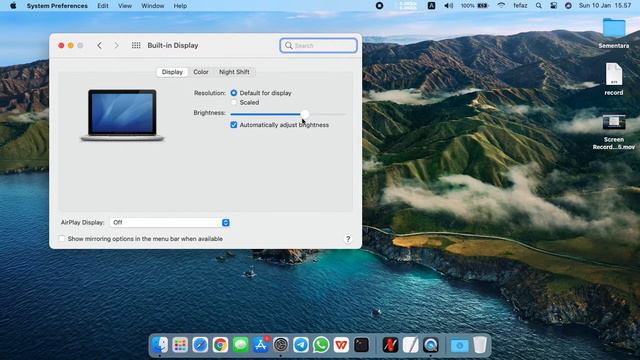Image resolution: width=640 pixels, height=360 pixels.
Task: Click in the Search field
Action: [x=318, y=45]
